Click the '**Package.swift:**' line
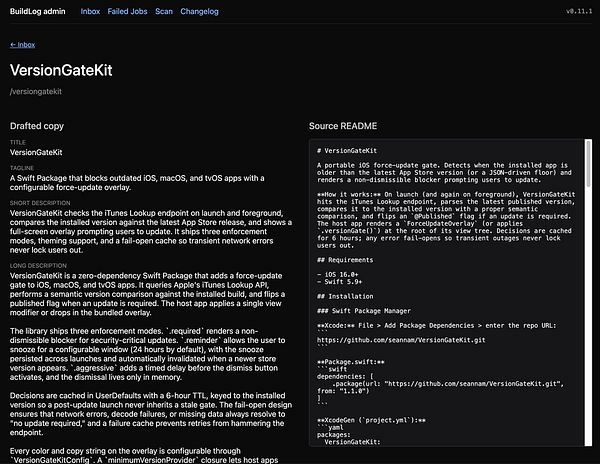Screen dimensions: 600x464 [x=351, y=362]
